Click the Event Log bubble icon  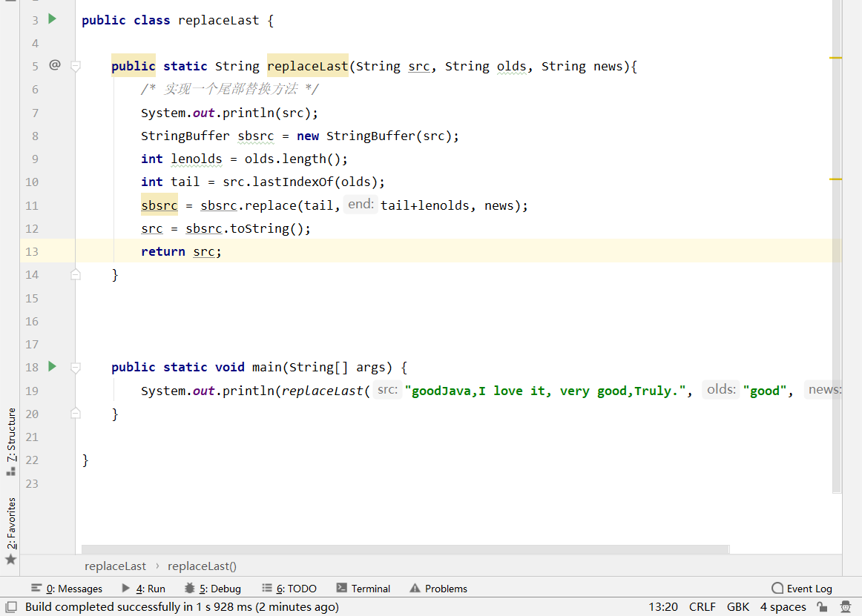click(777, 588)
